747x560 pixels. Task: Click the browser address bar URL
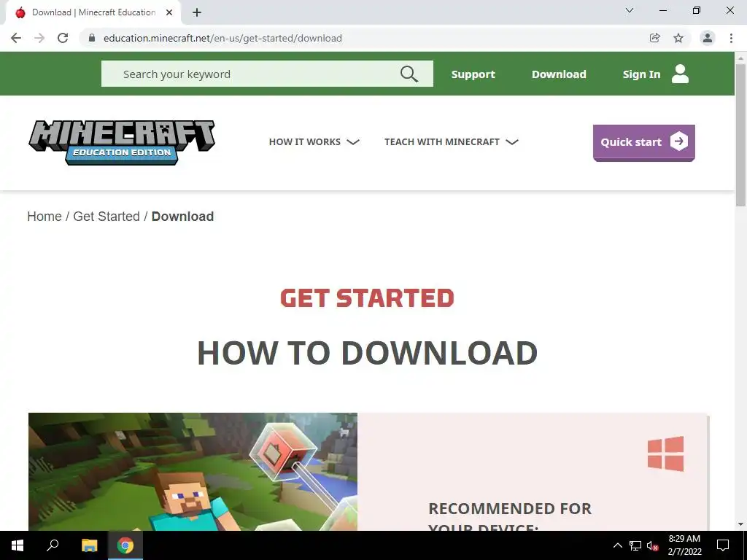click(x=222, y=38)
